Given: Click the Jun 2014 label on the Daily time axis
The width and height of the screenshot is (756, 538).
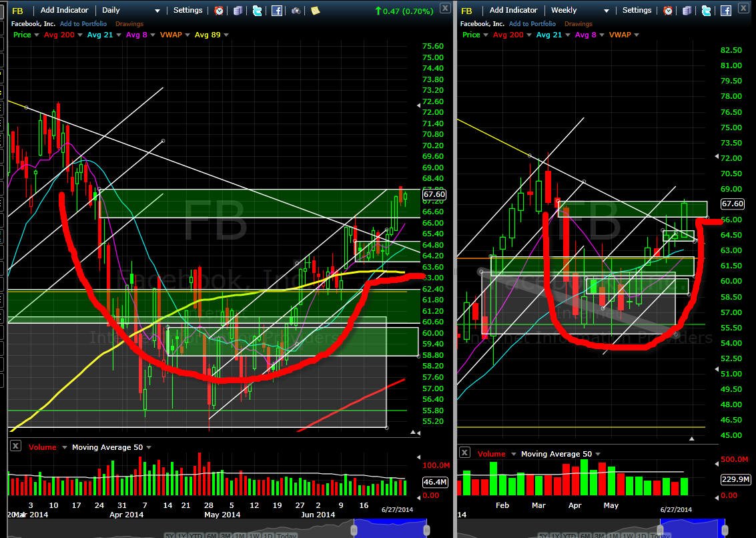Looking at the screenshot, I should tap(318, 515).
